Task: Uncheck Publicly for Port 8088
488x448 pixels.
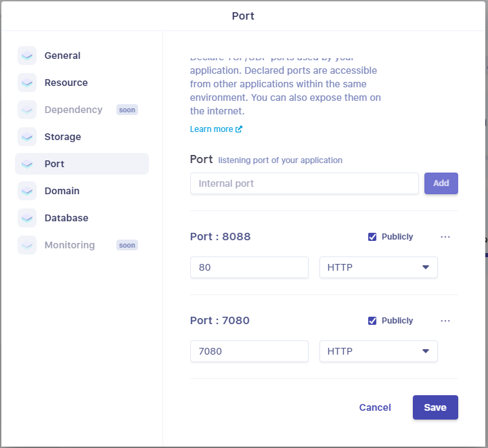Action: tap(372, 237)
